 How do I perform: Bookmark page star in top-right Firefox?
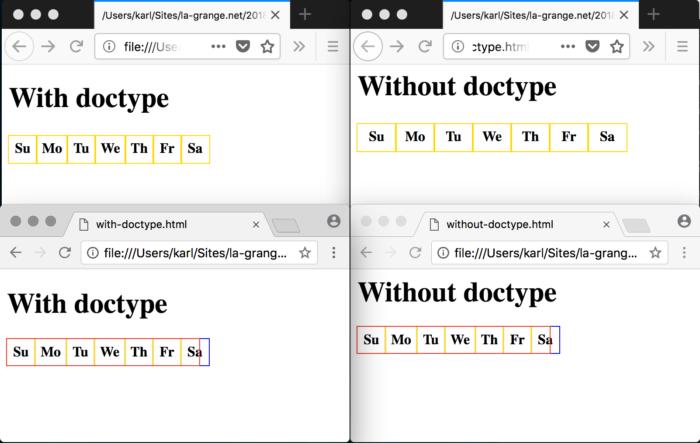617,46
